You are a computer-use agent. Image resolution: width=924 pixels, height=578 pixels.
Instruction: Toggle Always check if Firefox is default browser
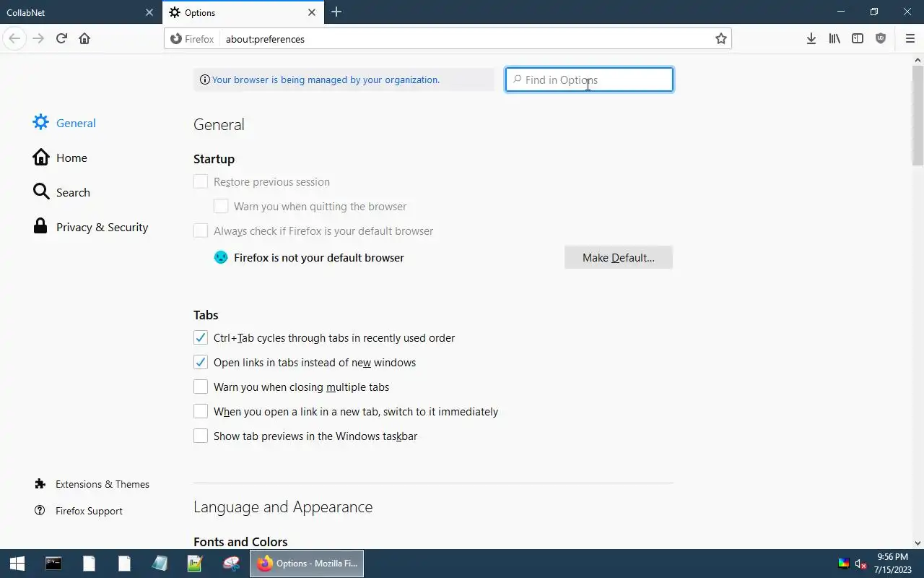click(201, 230)
